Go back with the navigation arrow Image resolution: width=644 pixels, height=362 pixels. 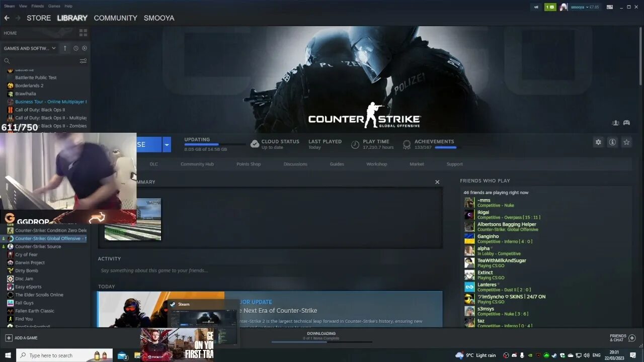point(7,18)
